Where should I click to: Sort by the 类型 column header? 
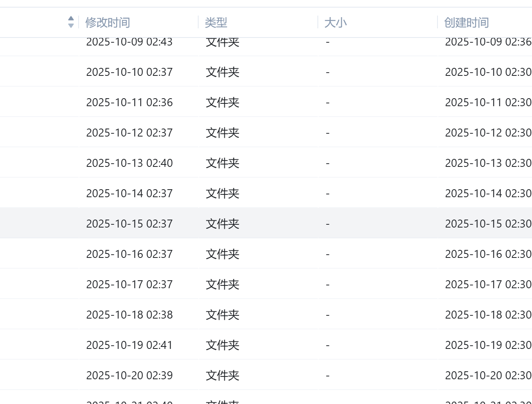click(x=216, y=22)
